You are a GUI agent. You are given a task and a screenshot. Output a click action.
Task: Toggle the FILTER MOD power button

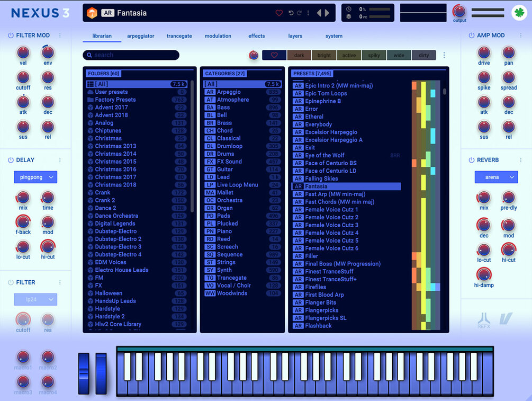11,35
